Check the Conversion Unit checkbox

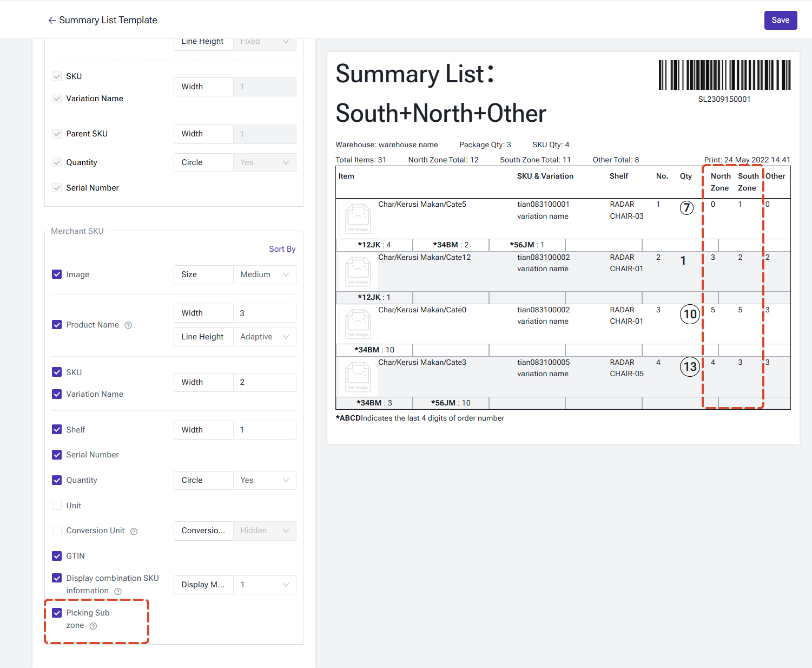(x=57, y=531)
